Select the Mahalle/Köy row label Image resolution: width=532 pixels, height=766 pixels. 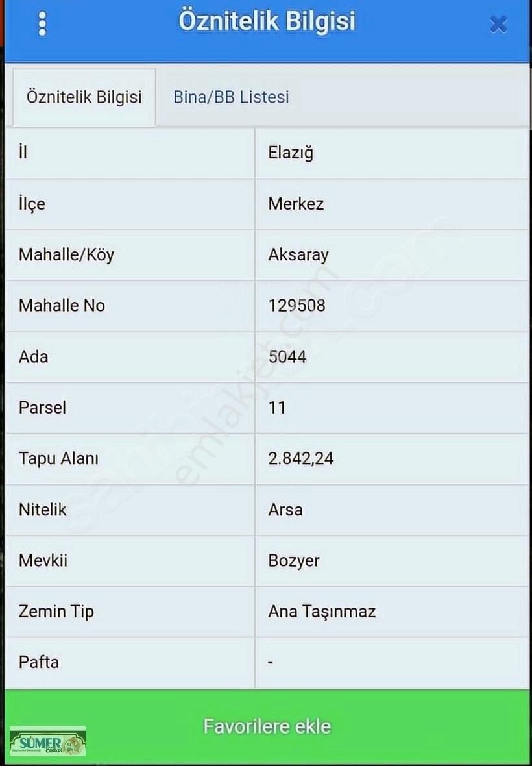66,254
